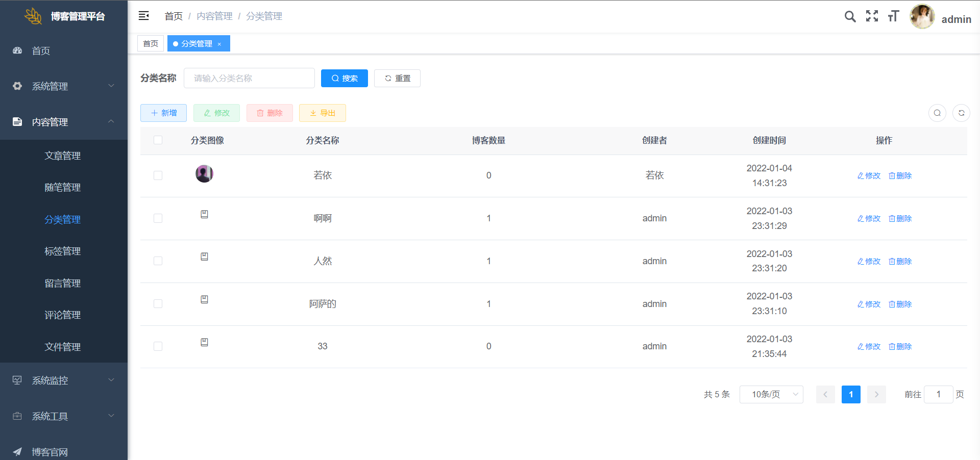Click the admin user avatar
Image resolution: width=980 pixels, height=460 pixels.
coord(922,17)
